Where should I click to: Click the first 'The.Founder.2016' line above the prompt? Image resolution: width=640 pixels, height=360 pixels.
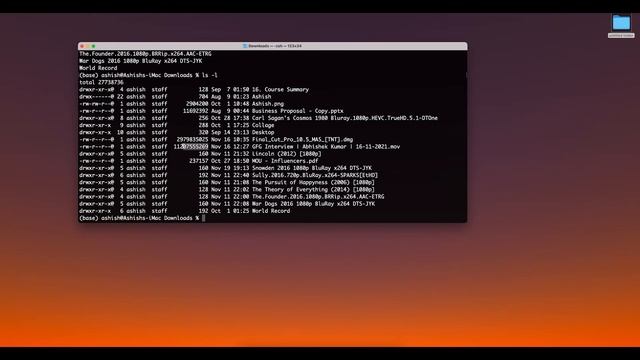point(145,54)
